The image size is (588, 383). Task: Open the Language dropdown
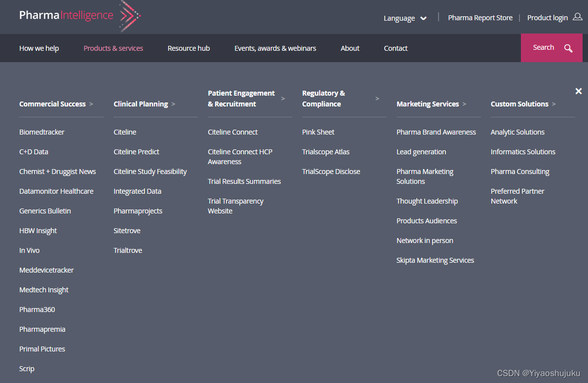(405, 18)
